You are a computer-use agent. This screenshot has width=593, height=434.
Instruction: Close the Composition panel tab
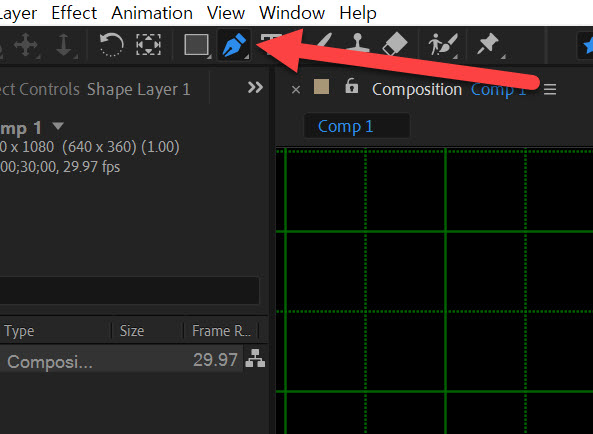pos(296,90)
